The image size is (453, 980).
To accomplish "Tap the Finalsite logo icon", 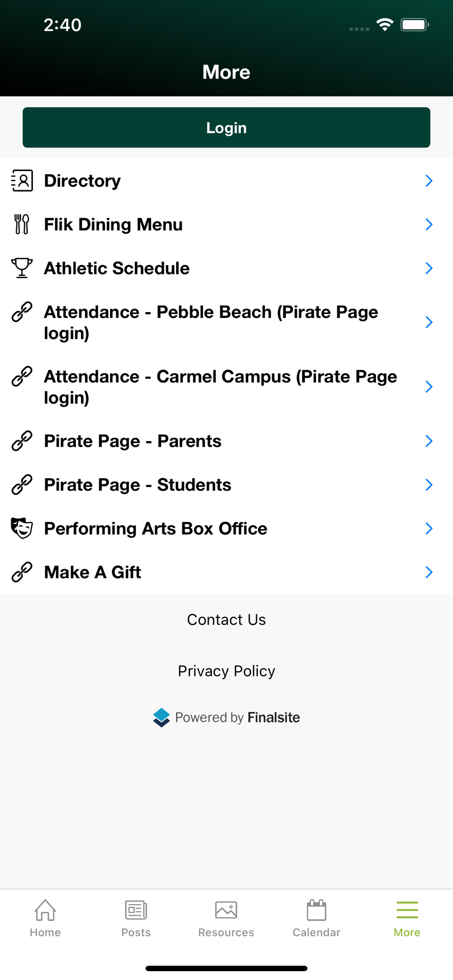I will coord(161,718).
